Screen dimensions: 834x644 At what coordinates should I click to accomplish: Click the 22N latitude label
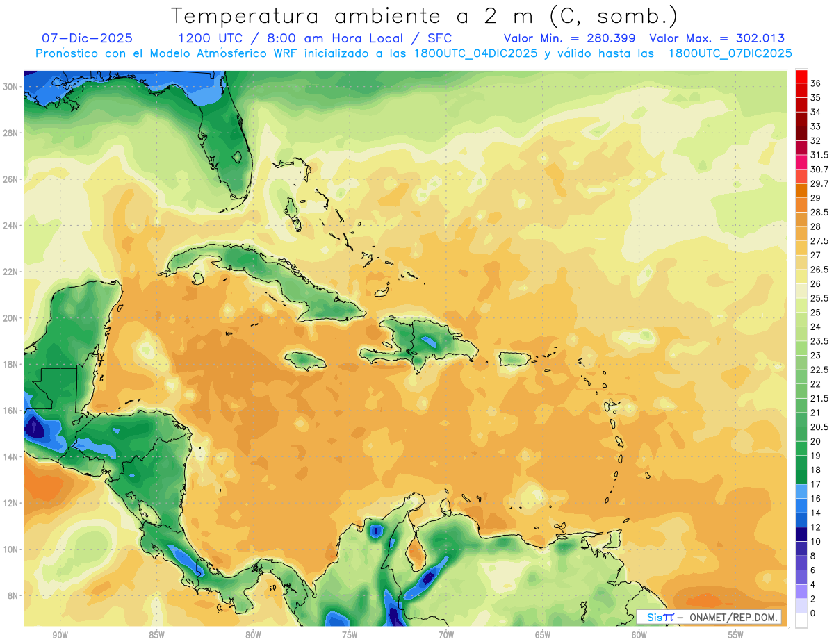12,272
